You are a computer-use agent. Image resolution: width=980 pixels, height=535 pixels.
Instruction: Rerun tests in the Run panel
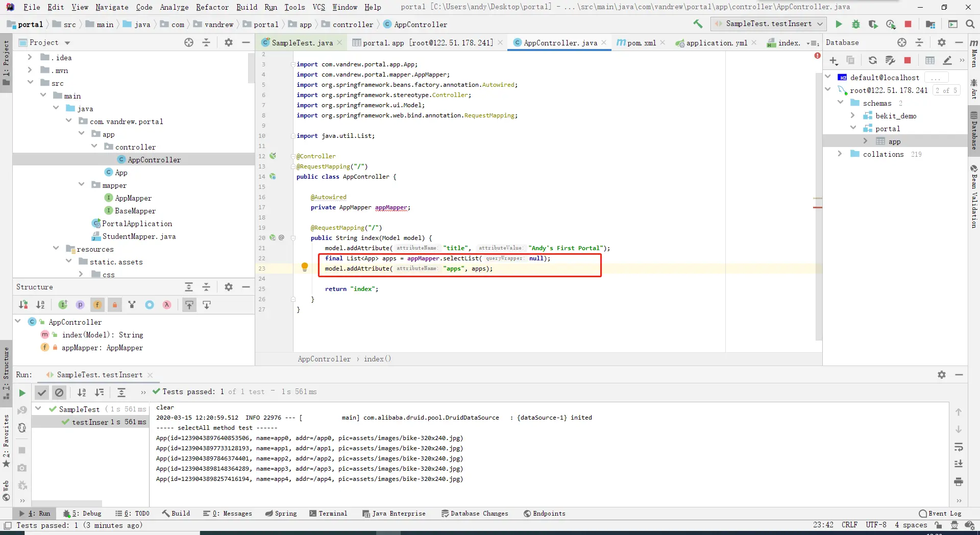[x=22, y=393]
